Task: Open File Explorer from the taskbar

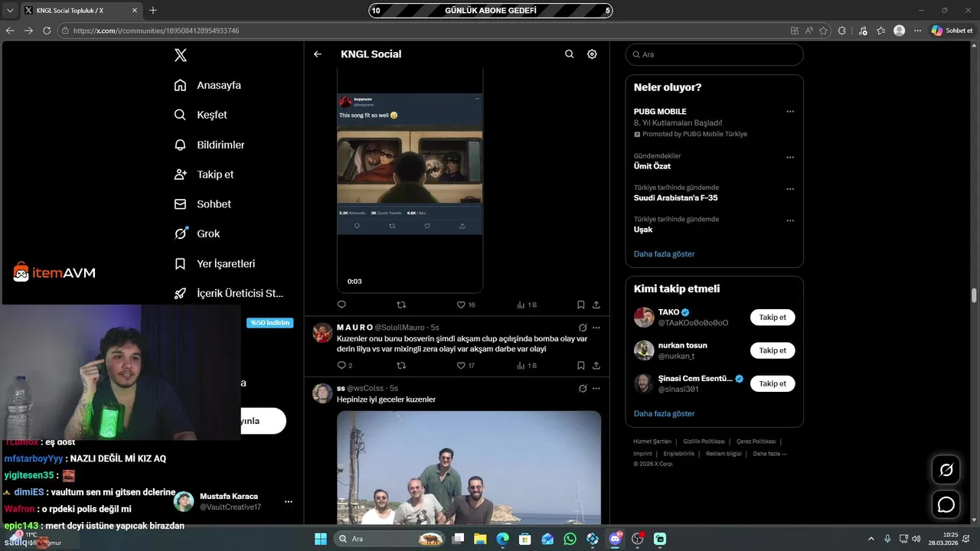Action: pyautogui.click(x=480, y=539)
